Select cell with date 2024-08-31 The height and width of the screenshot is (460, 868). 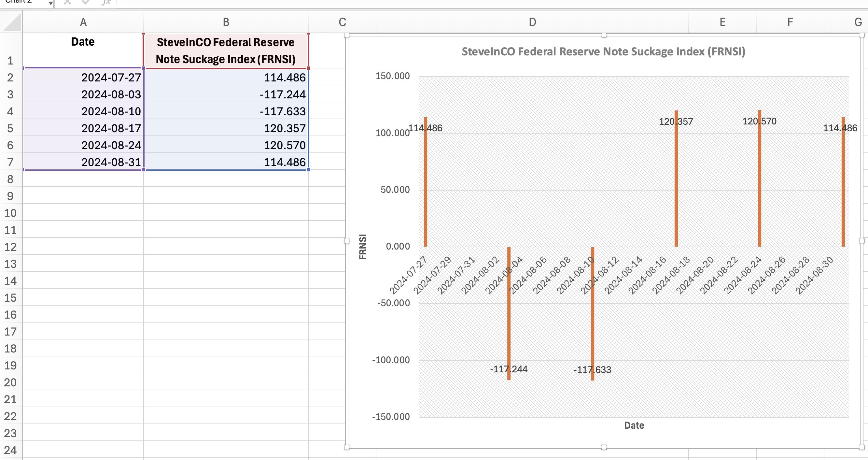pyautogui.click(x=83, y=162)
